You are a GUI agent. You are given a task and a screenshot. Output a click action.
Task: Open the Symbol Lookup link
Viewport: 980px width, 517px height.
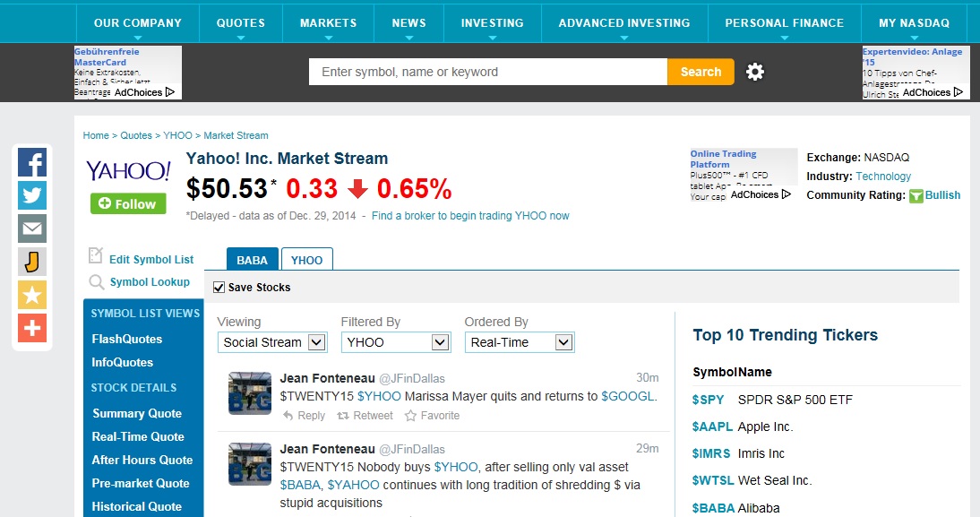[150, 282]
